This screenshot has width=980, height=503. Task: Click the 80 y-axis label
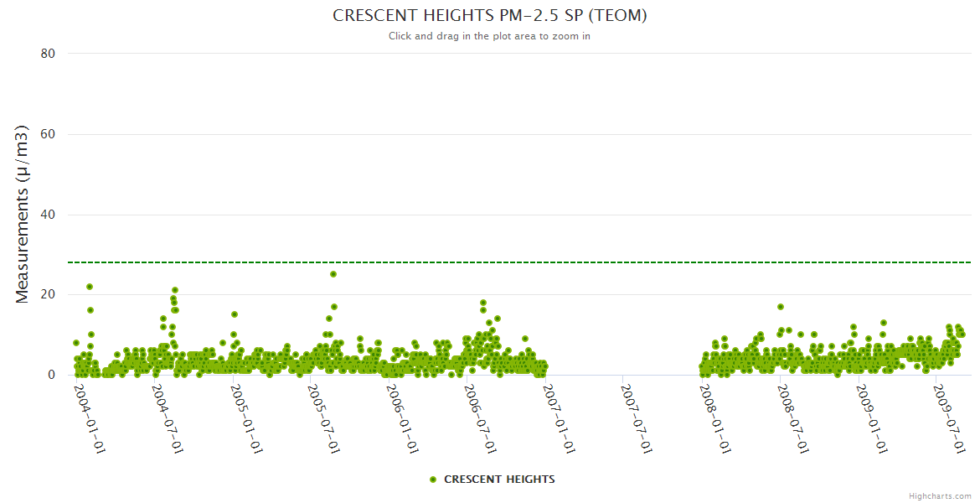tap(48, 54)
